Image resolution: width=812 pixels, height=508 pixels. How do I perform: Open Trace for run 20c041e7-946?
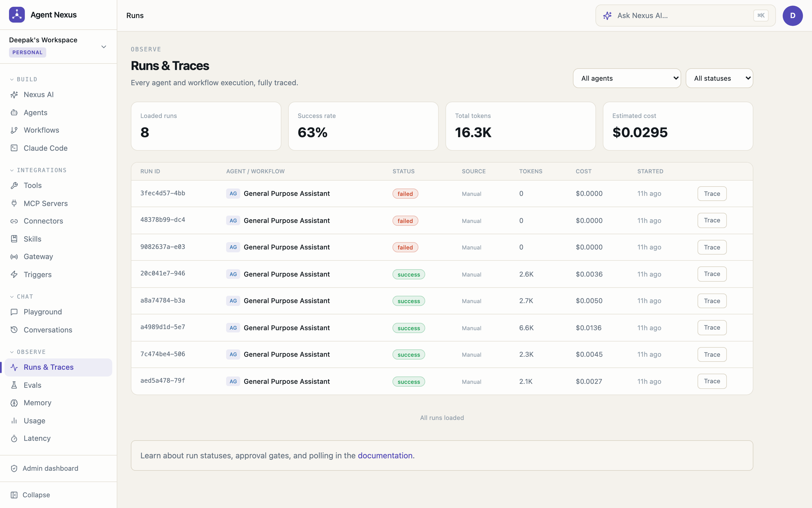pos(712,274)
